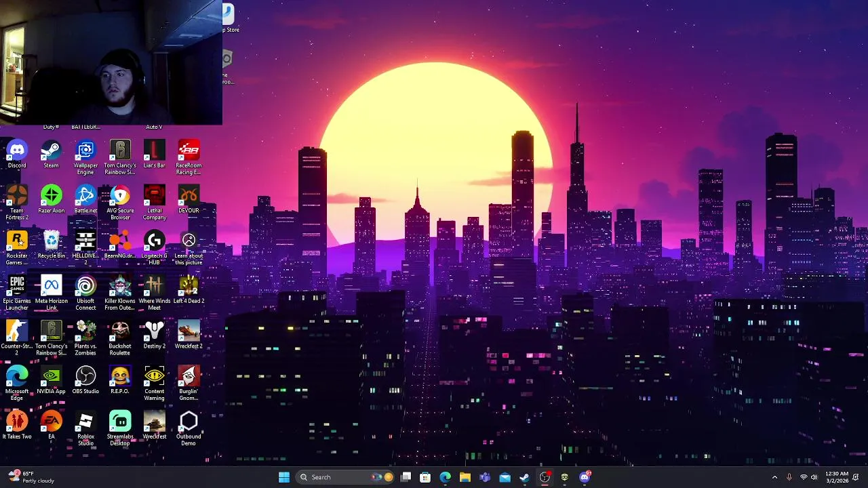
Task: Select Streamlabs Desktop shortcut
Action: point(120,429)
